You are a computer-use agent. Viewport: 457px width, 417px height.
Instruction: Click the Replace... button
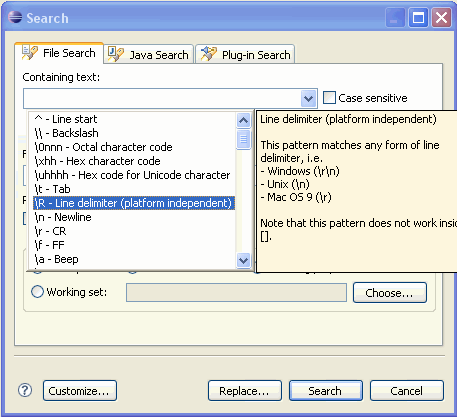tap(245, 391)
